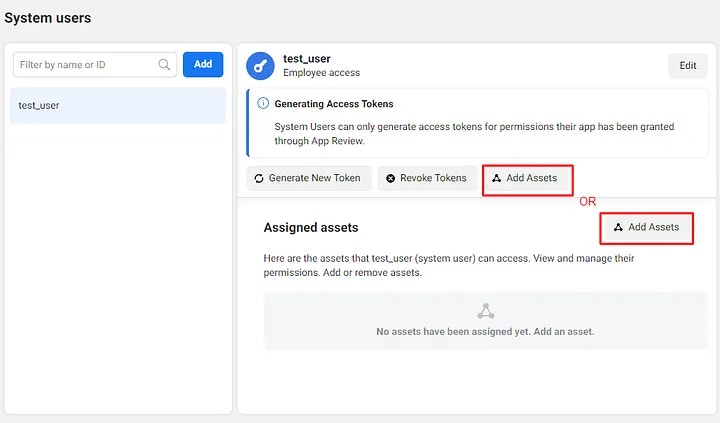Screen dimensions: 720x423
Task: Click the info circle icon
Action: 263,103
